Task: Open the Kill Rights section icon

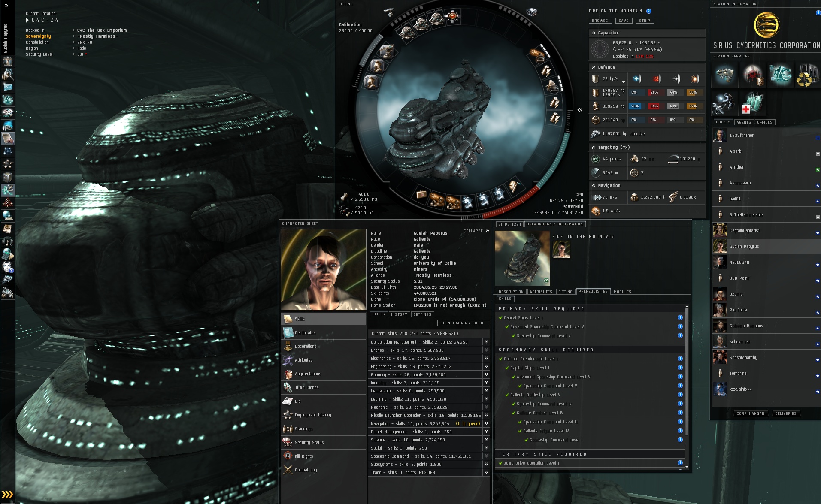Action: point(288,456)
